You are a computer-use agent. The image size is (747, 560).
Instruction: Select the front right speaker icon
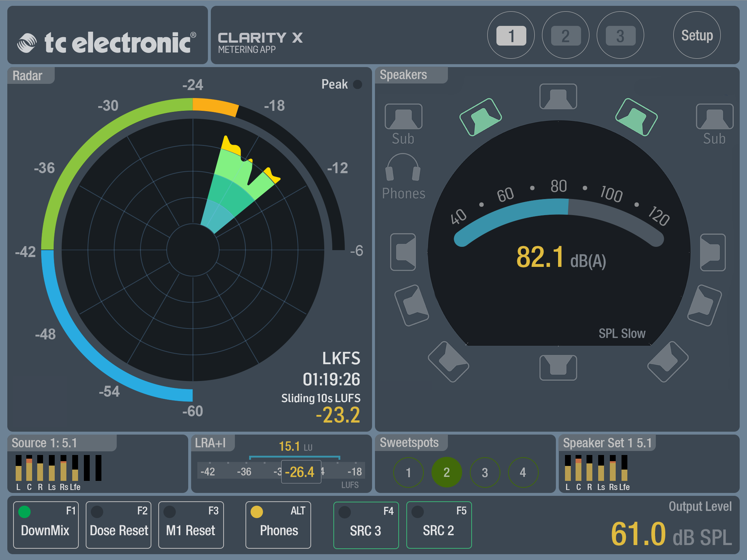pyautogui.click(x=636, y=117)
